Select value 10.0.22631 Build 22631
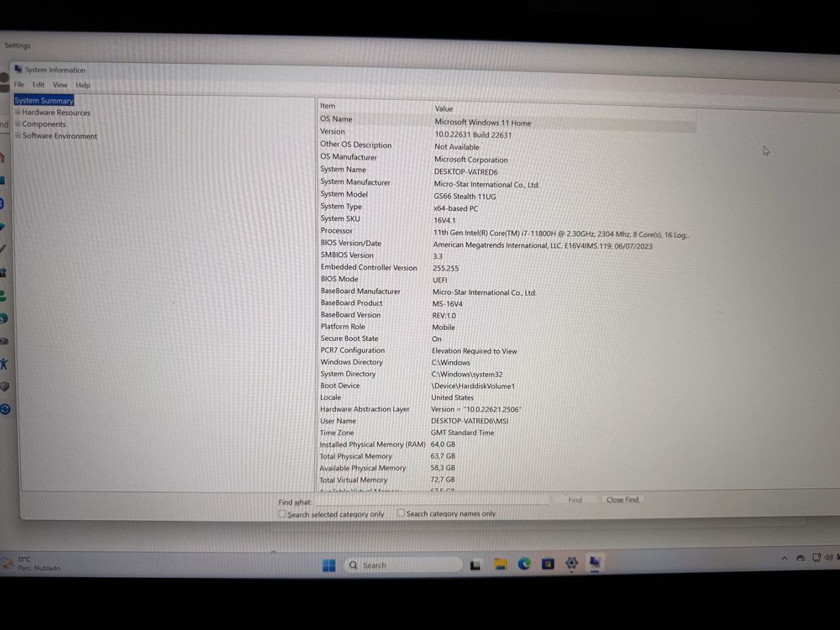Screen dimensions: 840x630 [473, 135]
